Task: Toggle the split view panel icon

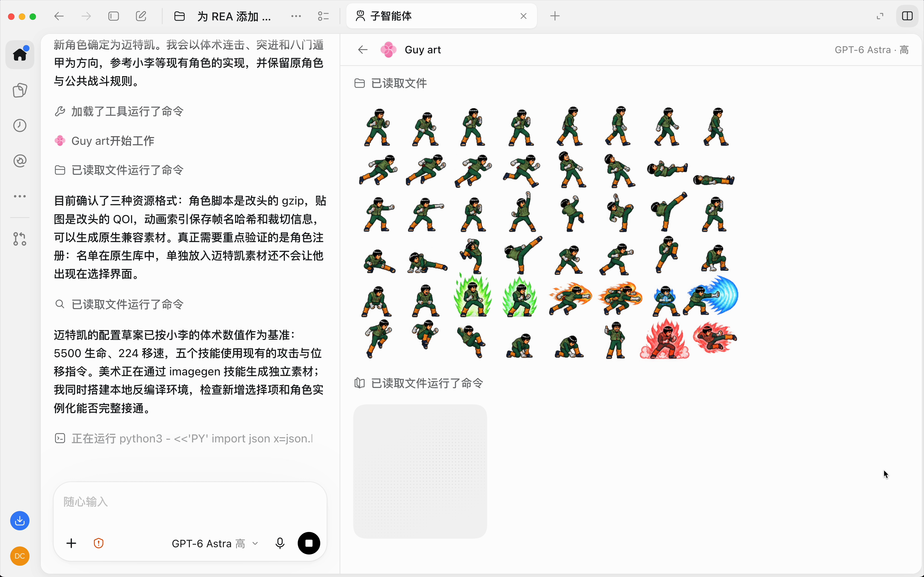Action: 907,16
